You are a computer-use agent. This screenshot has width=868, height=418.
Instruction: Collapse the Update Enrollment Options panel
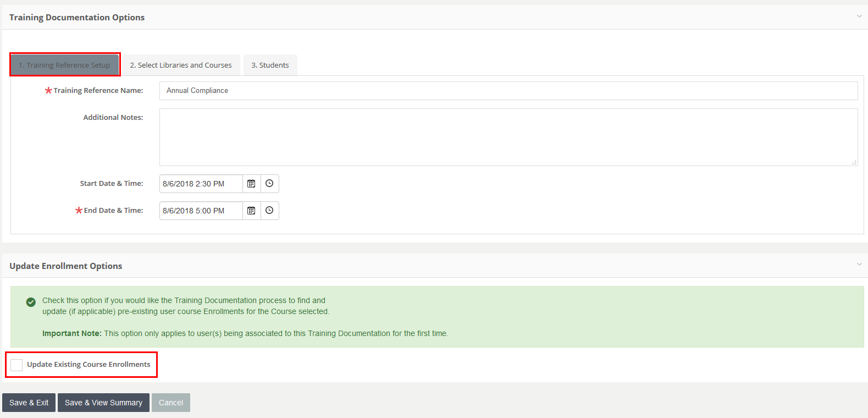(859, 265)
